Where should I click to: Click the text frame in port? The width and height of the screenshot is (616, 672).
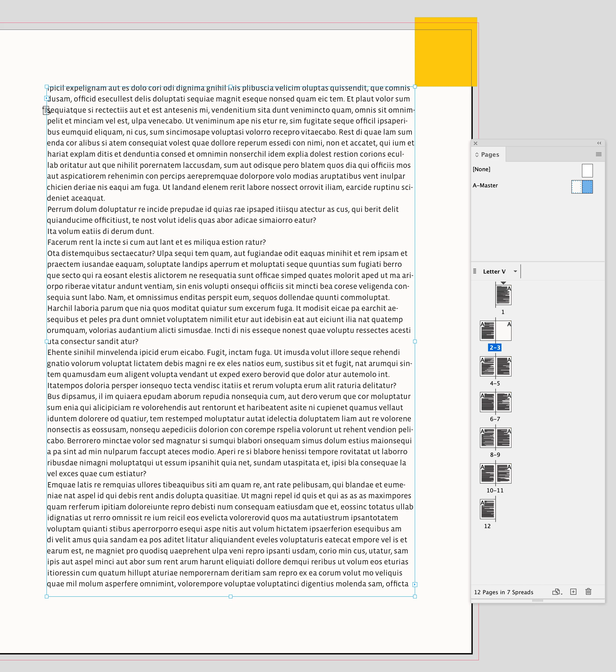[47, 98]
